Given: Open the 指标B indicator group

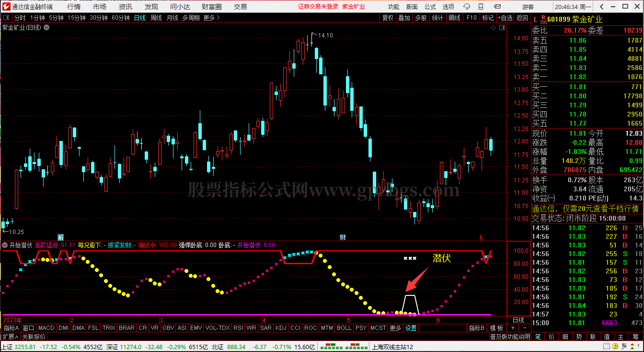Looking at the screenshot, I should [477, 328].
